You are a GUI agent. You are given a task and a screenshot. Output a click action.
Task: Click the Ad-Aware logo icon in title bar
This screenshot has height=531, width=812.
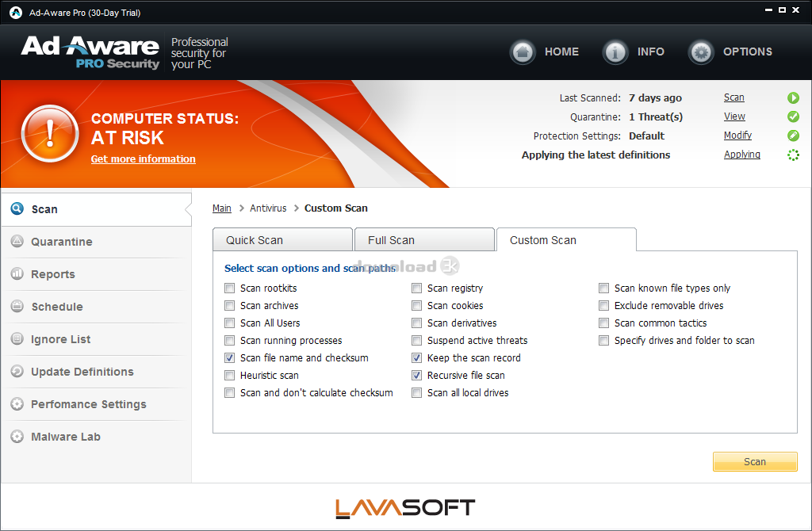pos(16,13)
